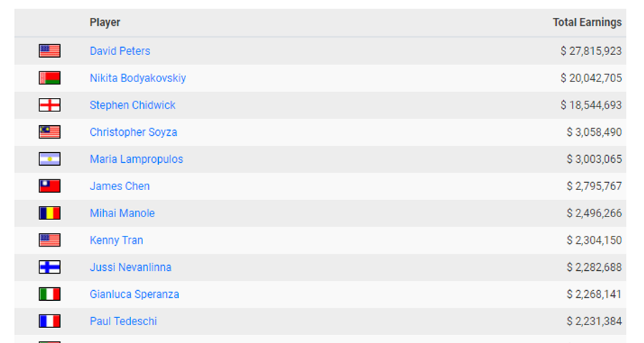Select the Kenny Tran link
Image resolution: width=644 pixels, height=343 pixels.
click(x=116, y=240)
